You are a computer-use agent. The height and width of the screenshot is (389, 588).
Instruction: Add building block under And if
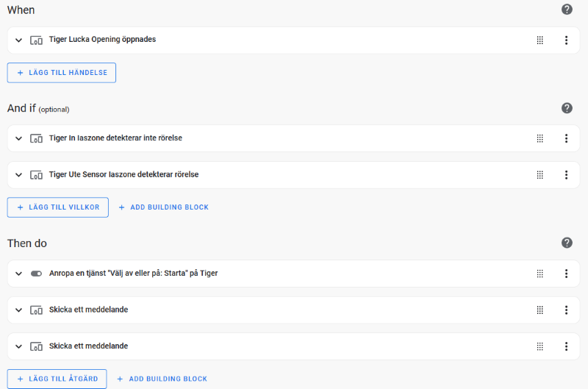click(163, 207)
